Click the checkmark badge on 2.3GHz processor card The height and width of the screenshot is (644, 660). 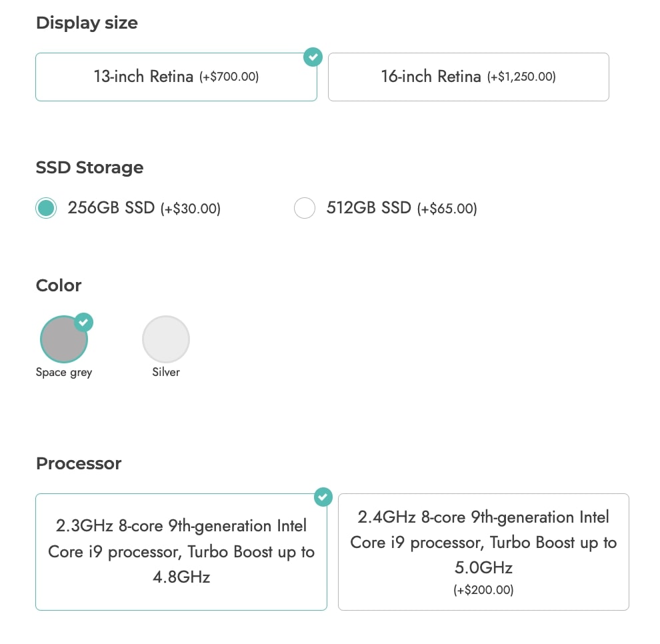(323, 497)
